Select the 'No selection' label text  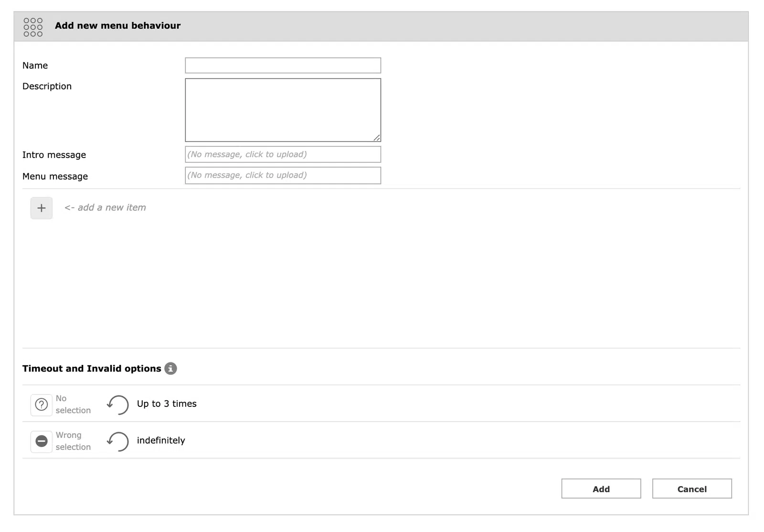pos(73,404)
